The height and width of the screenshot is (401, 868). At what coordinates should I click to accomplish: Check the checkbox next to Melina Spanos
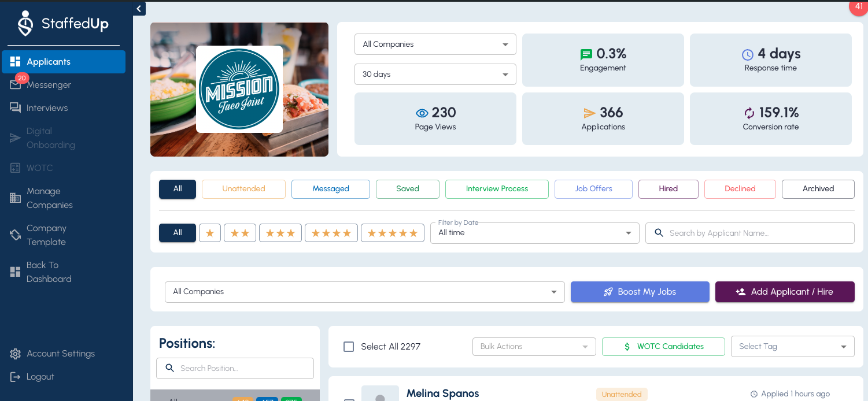click(349, 399)
